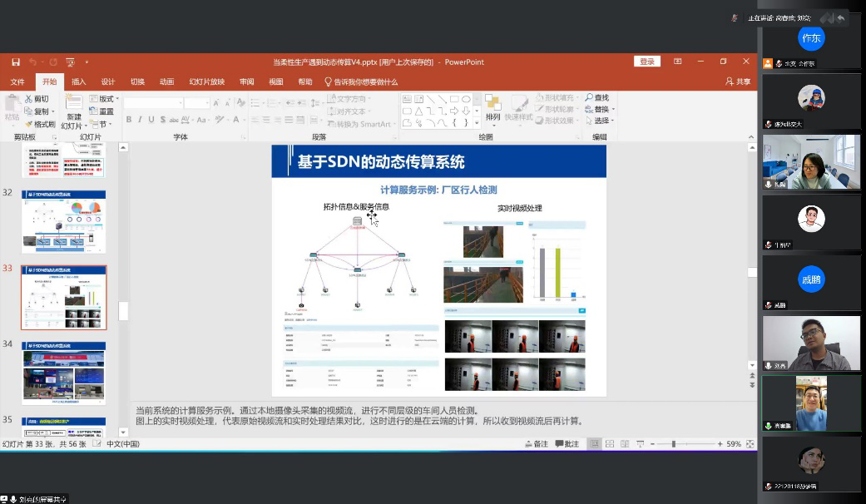Screen dimensions: 866x504
Task: Select the right arrow shape in gallery
Action: pyautogui.click(x=454, y=111)
